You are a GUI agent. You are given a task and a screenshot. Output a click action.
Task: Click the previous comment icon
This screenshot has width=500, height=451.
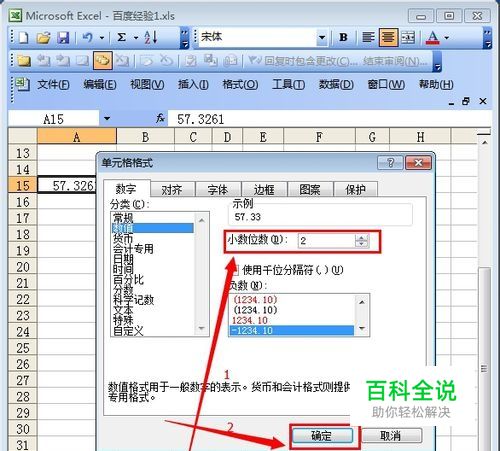[x=43, y=60]
